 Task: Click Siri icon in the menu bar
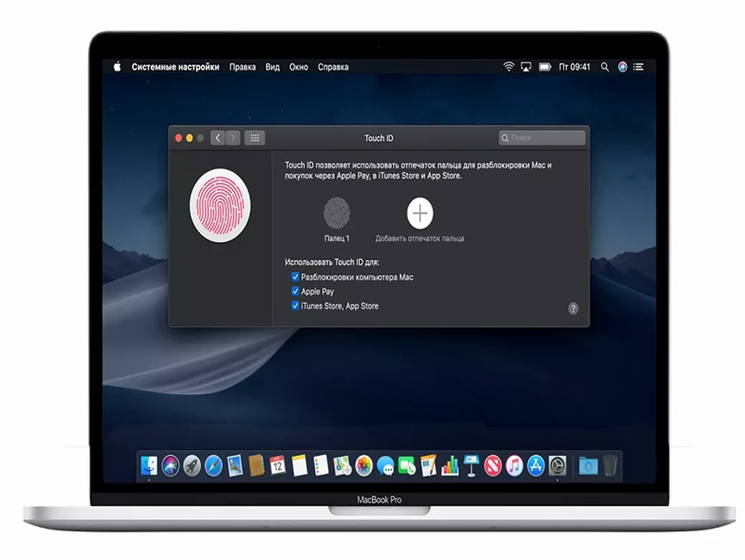(622, 67)
